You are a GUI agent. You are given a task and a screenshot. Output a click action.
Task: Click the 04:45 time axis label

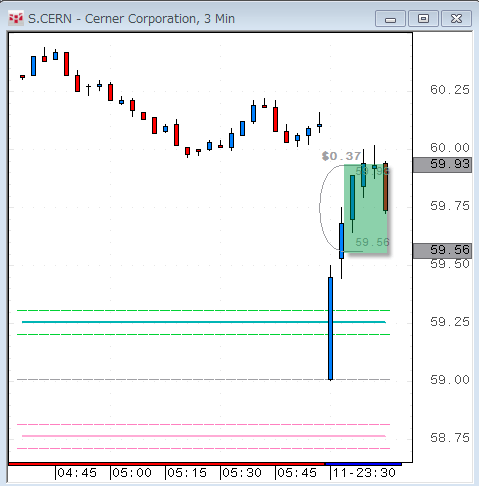tap(77, 473)
